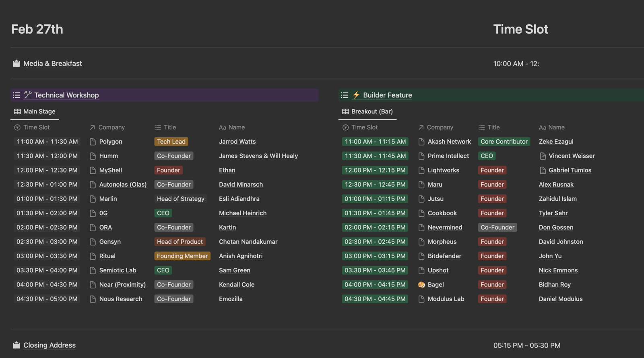Select the Breakout (Bar) view tab
Image resolution: width=644 pixels, height=358 pixels.
pyautogui.click(x=367, y=111)
